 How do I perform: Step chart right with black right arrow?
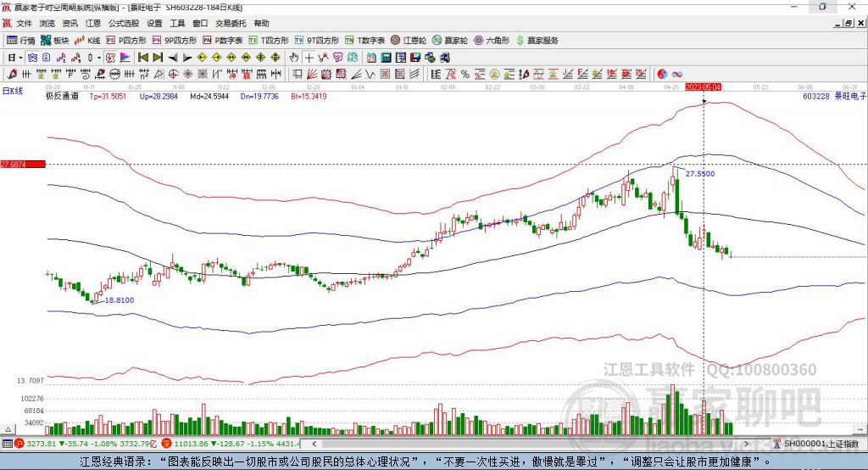click(187, 58)
